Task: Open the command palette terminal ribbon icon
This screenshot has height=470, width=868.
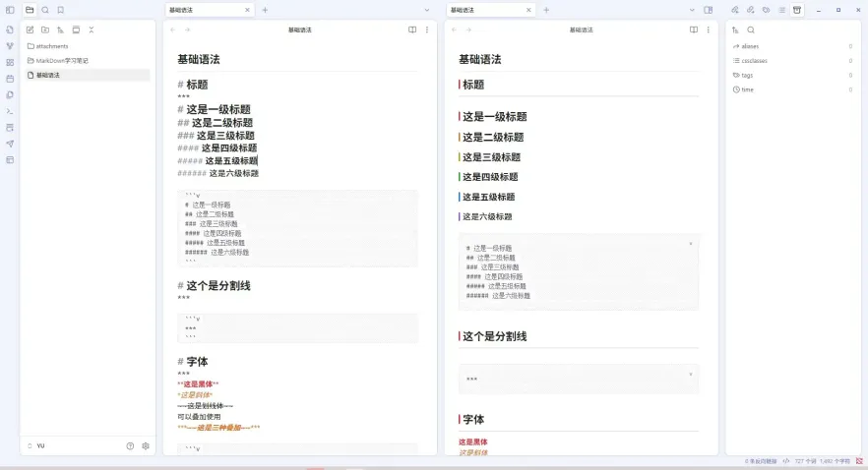Action: [10, 111]
